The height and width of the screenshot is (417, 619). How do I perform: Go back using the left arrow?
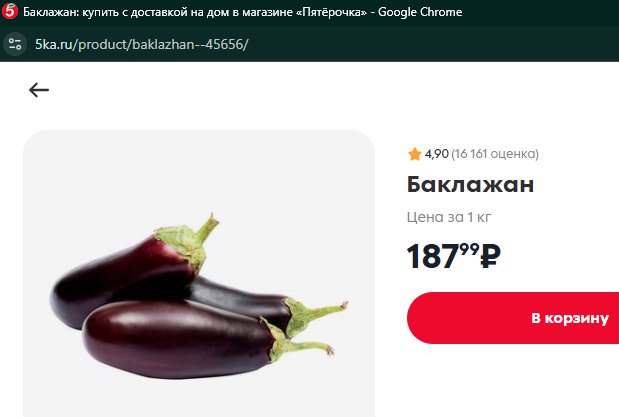point(39,90)
